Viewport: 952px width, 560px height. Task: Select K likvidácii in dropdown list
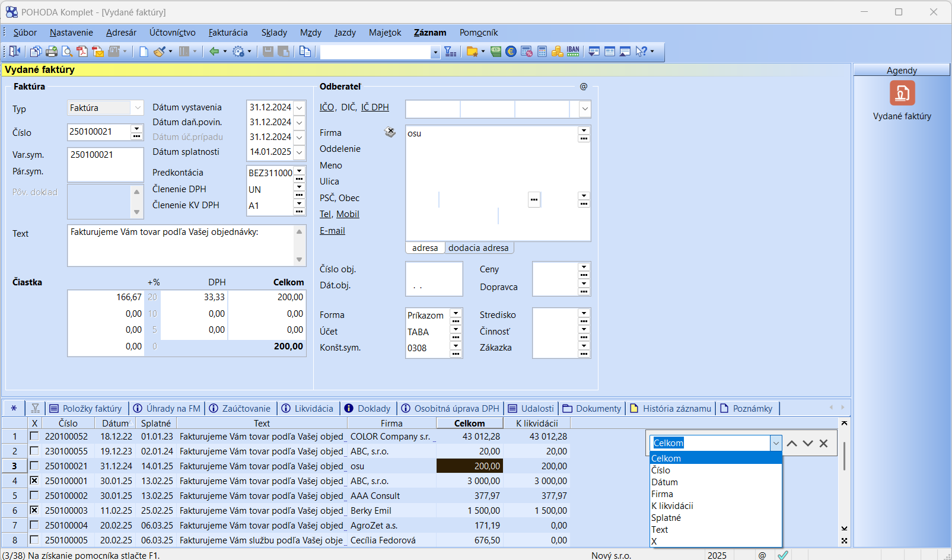[716, 506]
